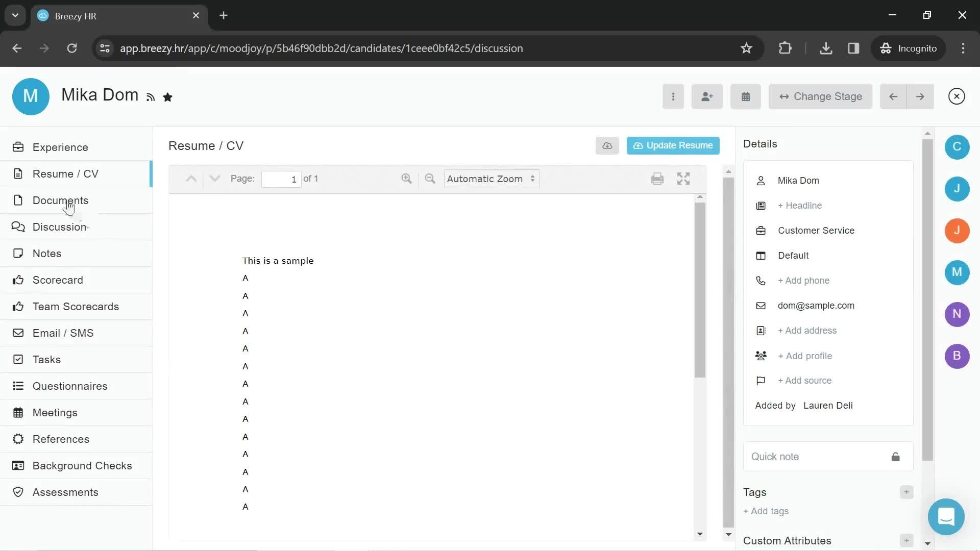Open the Automatic Zoom dropdown
Viewport: 980px width, 551px height.
pos(492,179)
